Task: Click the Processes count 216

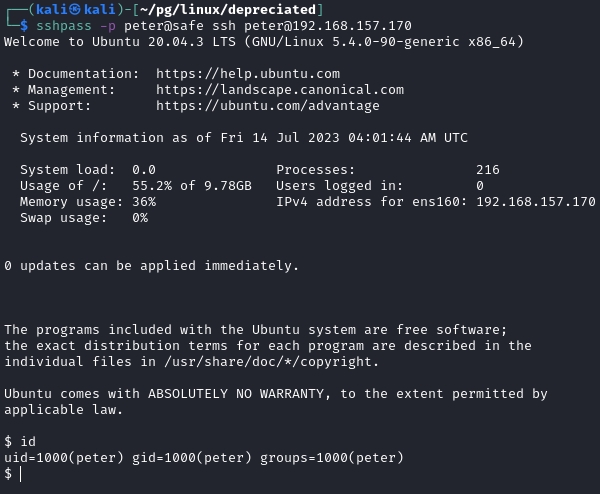Action: pos(488,170)
